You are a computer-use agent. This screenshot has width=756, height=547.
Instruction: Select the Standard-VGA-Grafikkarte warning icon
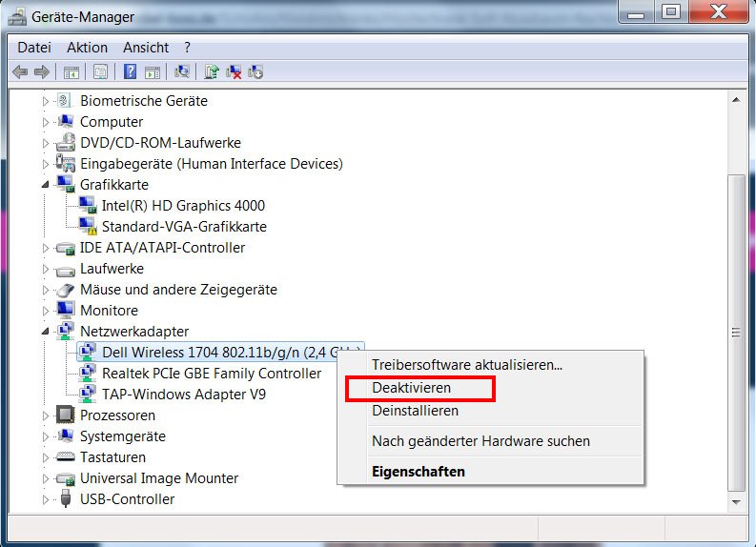coord(88,227)
